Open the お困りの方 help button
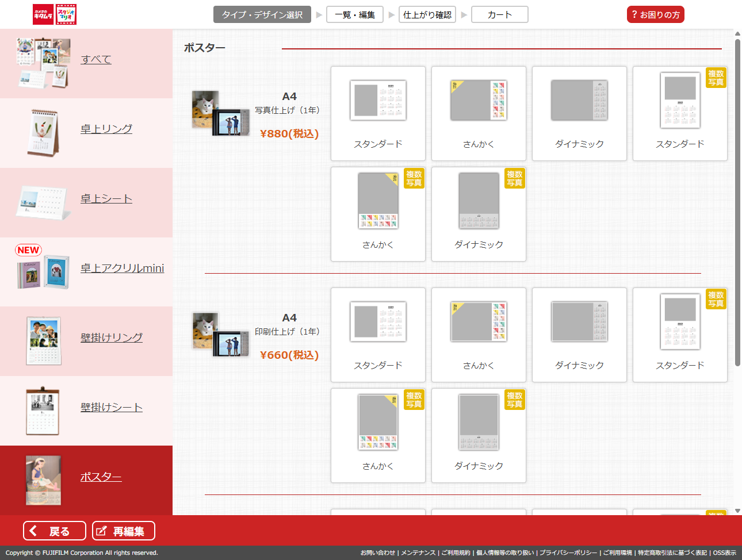742x560 pixels. 655,14
